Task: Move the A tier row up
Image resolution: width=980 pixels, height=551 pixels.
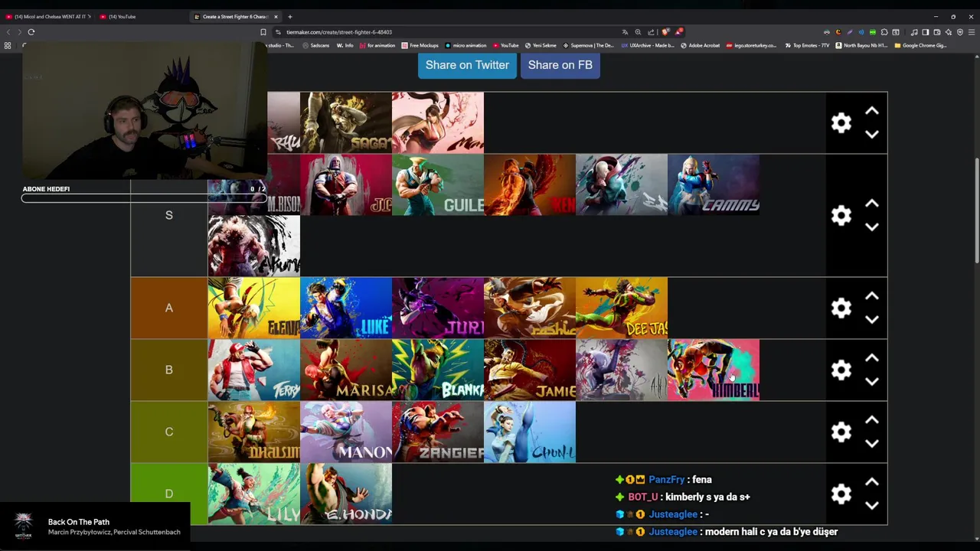Action: [x=872, y=296]
